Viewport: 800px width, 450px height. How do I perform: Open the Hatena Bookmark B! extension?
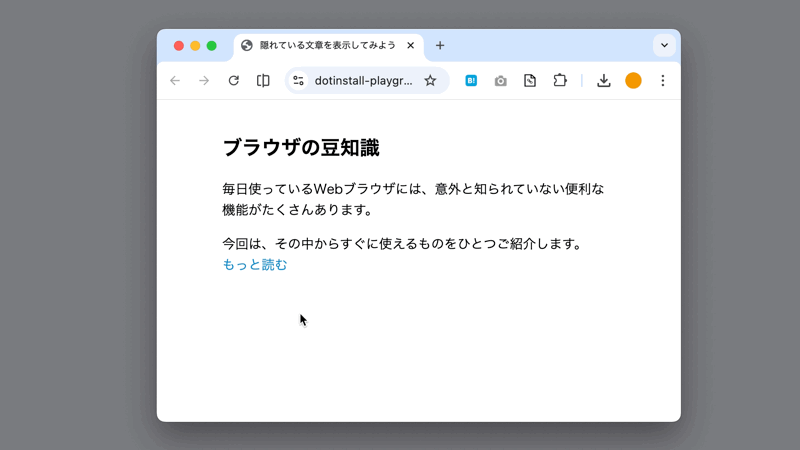(471, 81)
